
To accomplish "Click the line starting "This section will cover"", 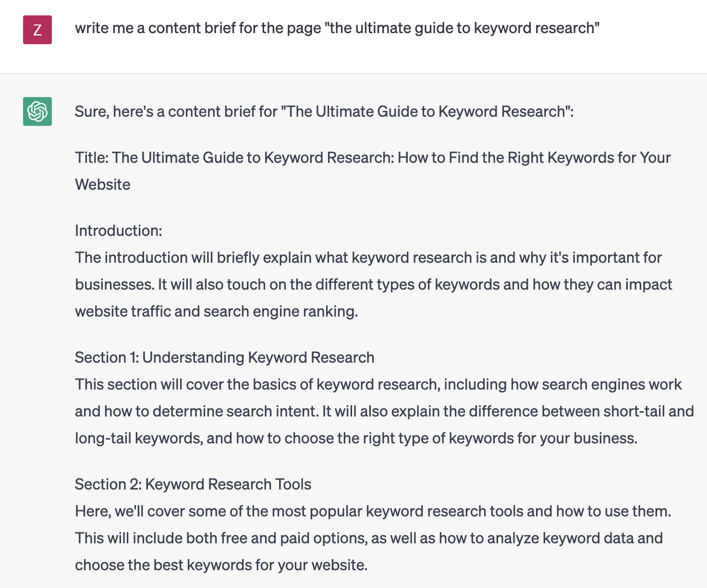I will click(x=378, y=384).
